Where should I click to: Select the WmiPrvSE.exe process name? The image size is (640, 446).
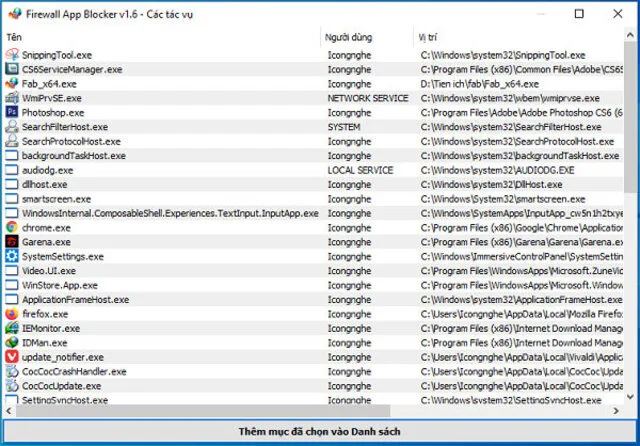coord(52,98)
